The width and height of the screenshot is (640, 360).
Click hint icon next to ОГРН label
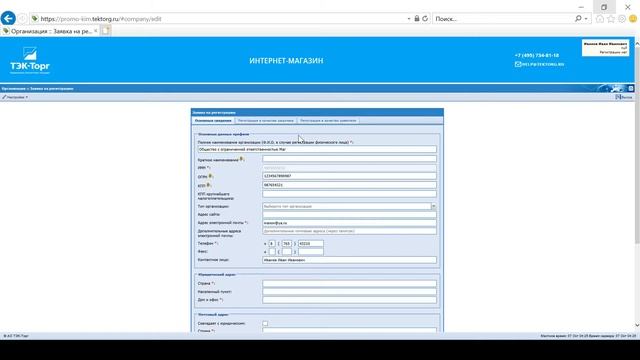210,176
